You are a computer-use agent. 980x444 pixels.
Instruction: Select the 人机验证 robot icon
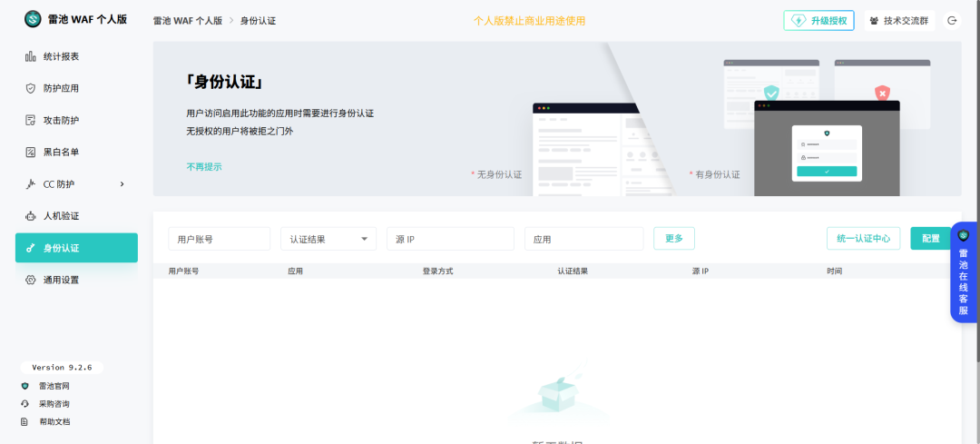[x=30, y=216]
